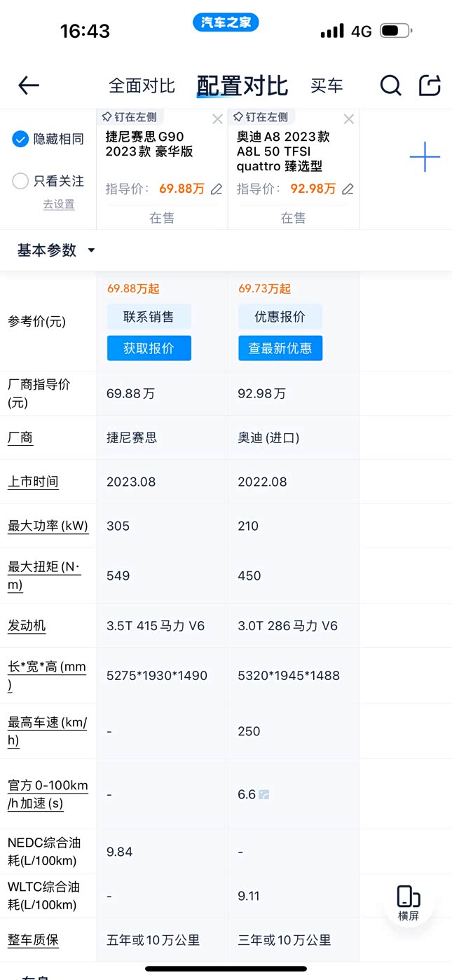Image resolution: width=452 pixels, height=980 pixels.
Task: Tap the 69.88万起 reference price
Action: [x=133, y=289]
